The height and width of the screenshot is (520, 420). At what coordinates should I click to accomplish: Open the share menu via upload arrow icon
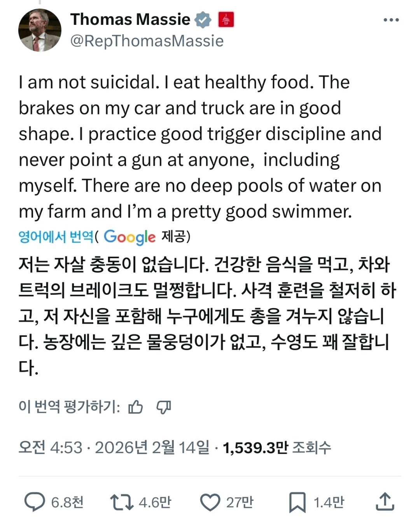[x=385, y=502]
